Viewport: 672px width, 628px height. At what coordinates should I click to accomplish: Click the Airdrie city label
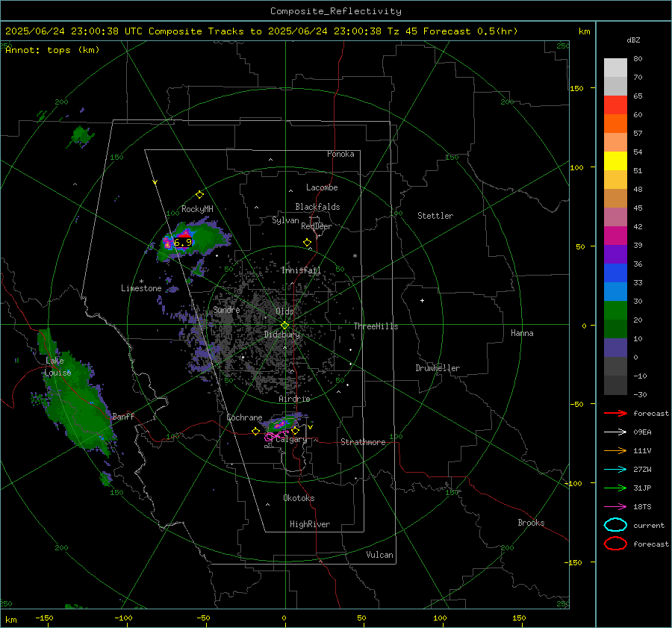click(294, 399)
